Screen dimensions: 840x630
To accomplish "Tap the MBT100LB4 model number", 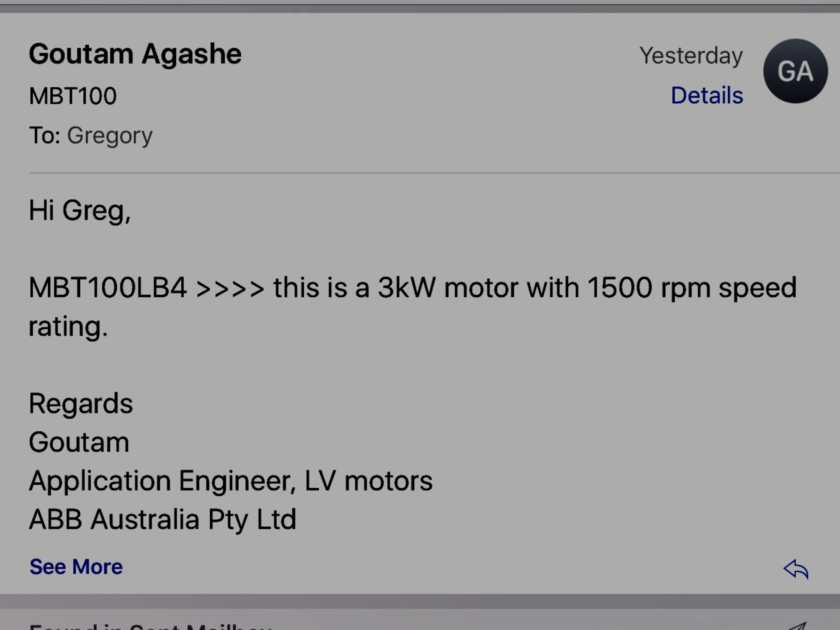I will coord(108,287).
